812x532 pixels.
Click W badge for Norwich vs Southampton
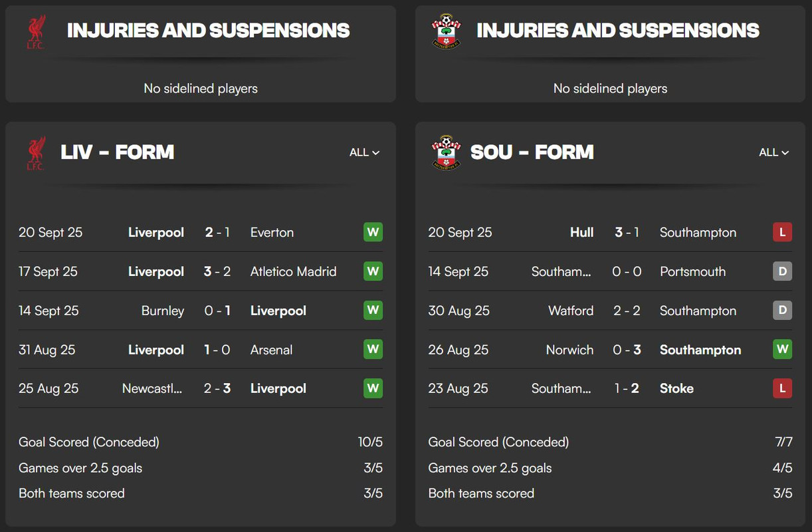(x=782, y=349)
